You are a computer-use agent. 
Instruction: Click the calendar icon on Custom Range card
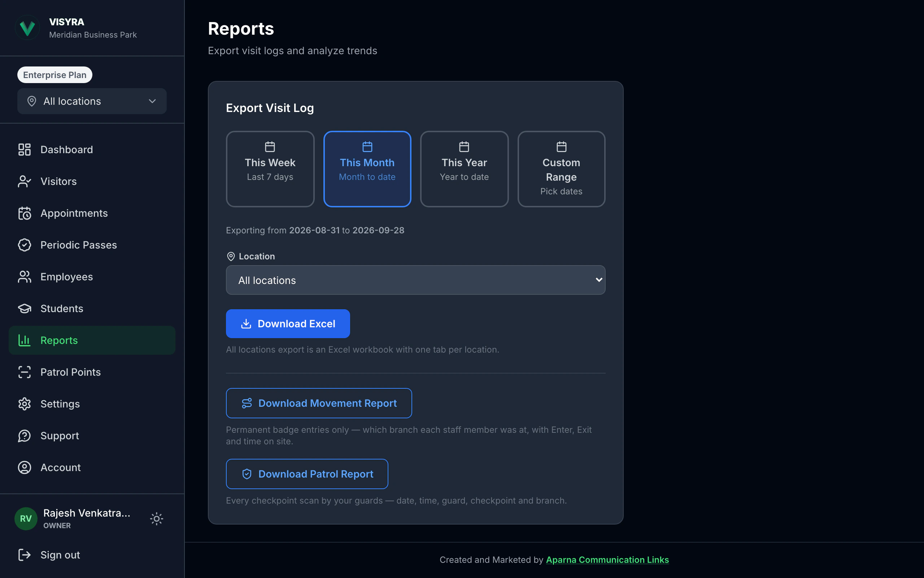[x=561, y=147]
